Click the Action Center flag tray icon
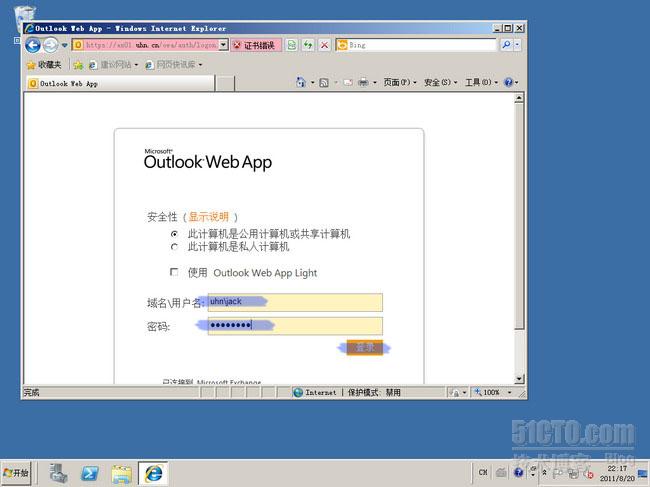The image size is (650, 487). coord(558,473)
